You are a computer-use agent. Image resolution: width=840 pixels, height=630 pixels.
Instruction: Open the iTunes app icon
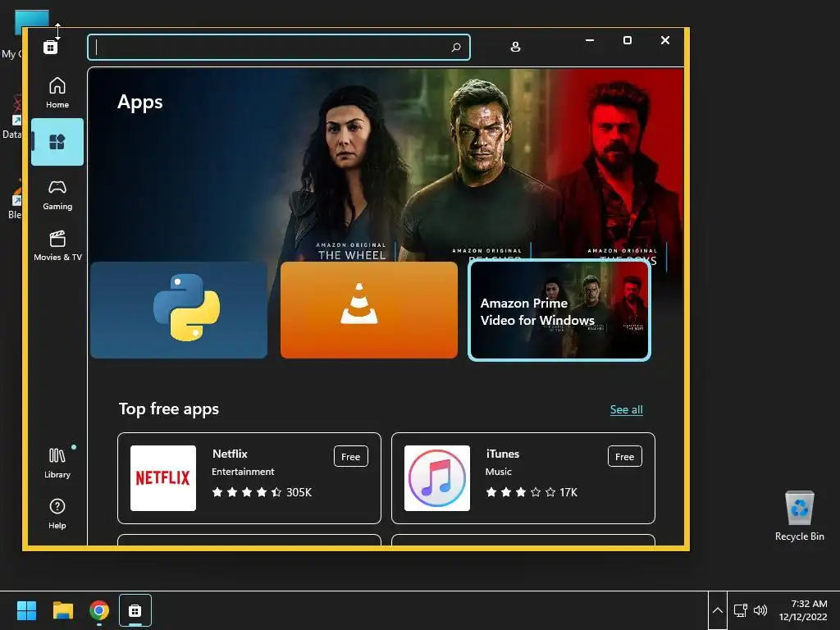437,478
